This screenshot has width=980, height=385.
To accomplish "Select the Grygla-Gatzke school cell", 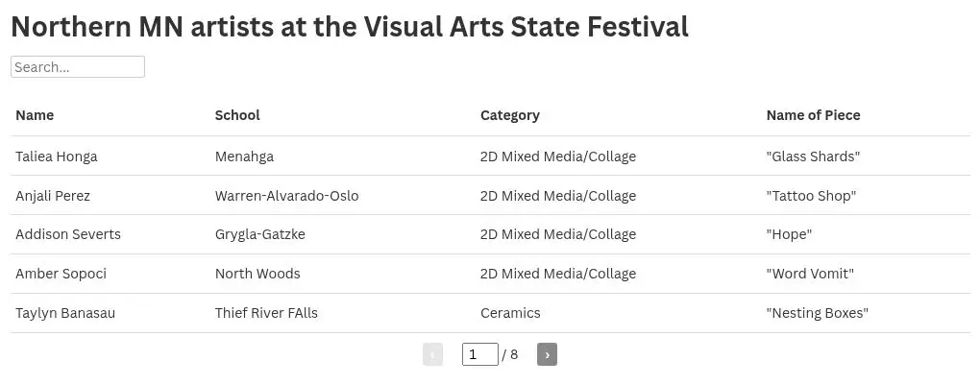I will pos(259,234).
